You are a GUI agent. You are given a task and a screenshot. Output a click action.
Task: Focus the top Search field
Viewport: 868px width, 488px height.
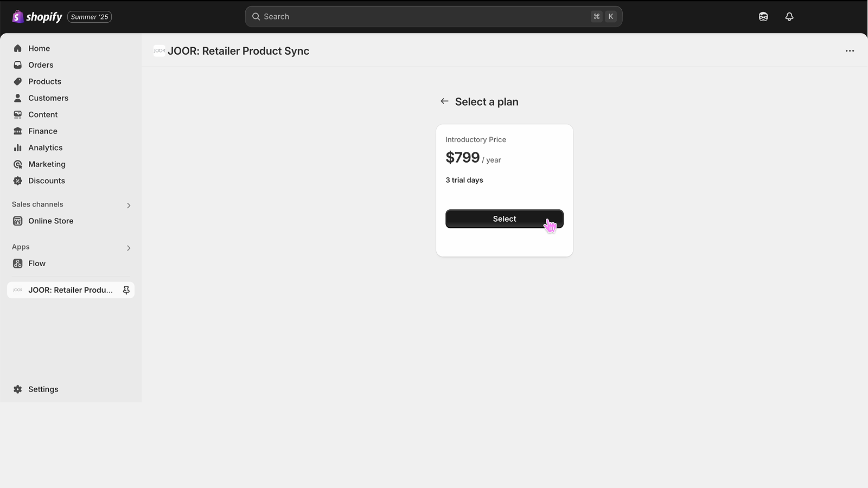(433, 17)
